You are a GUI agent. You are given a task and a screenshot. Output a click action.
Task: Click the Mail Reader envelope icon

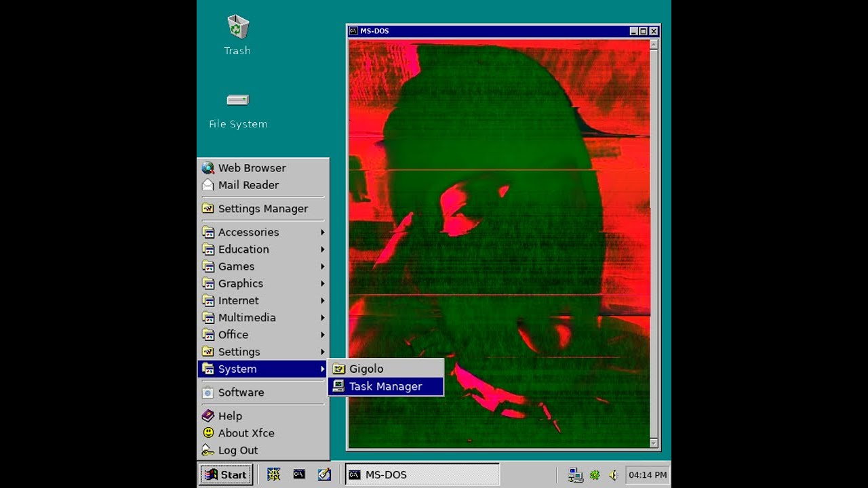208,184
